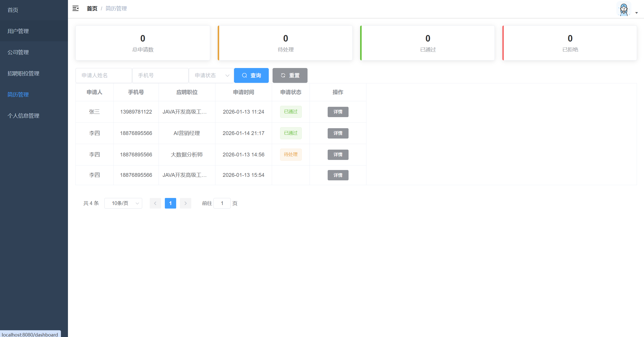The image size is (644, 337).
Task: Open 详情 for the 大数据分析师 application
Action: point(338,155)
